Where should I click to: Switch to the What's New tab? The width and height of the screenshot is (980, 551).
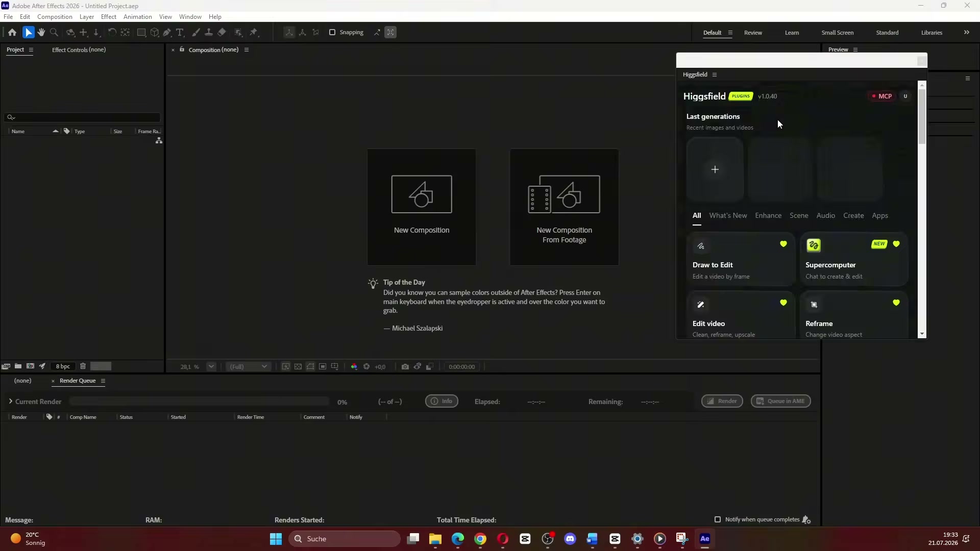(x=728, y=215)
